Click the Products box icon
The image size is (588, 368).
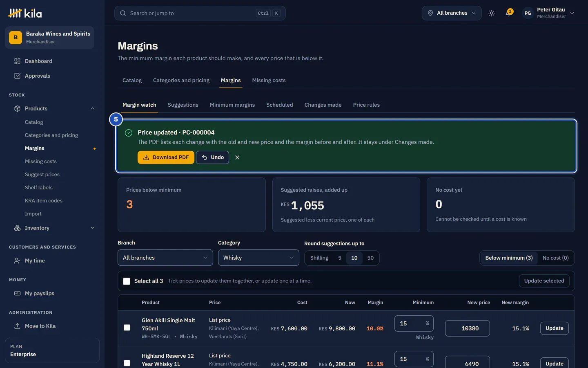[x=17, y=108]
